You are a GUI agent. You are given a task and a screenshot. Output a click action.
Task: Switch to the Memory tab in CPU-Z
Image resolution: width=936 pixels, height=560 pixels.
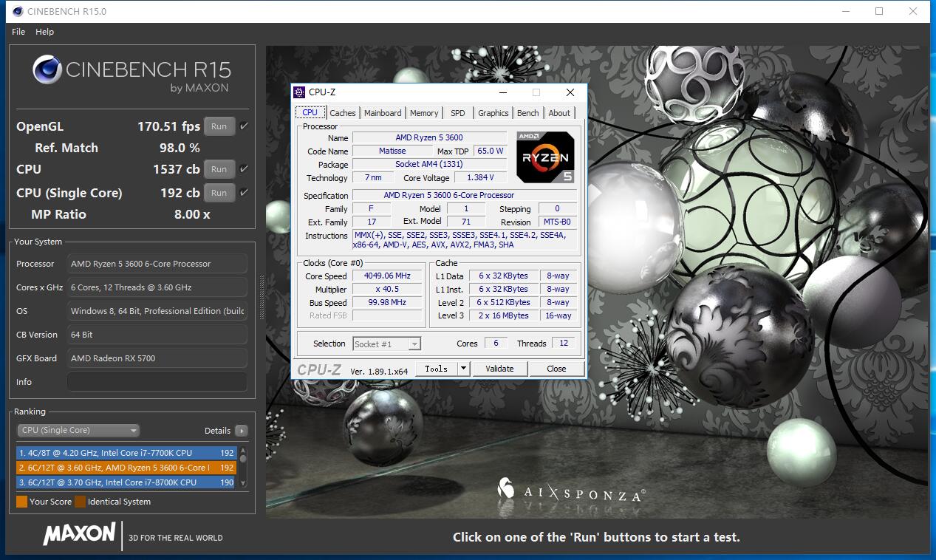tap(424, 113)
